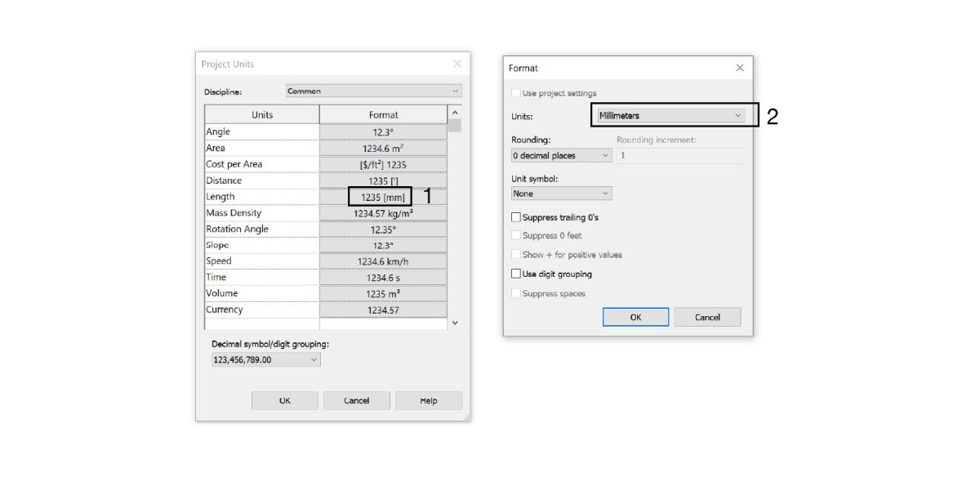Click the Angle format button showing 12.3°
Image resolution: width=980 pixels, height=490 pixels.
pos(383,131)
